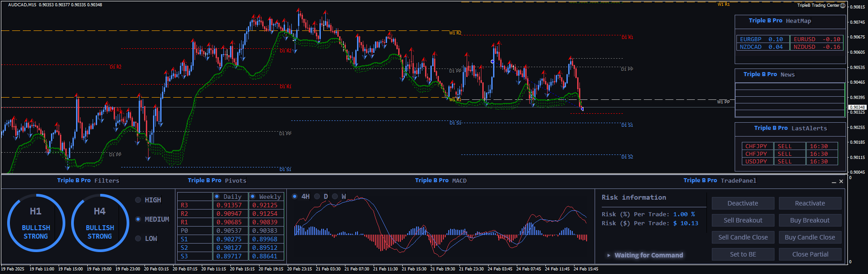Click the green News panel progress bar
The height and width of the screenshot is (274, 868).
pyautogui.click(x=844, y=99)
